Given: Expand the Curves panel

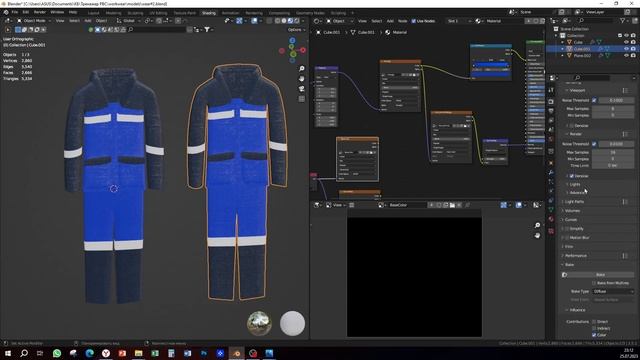Looking at the screenshot, I should click(x=571, y=220).
